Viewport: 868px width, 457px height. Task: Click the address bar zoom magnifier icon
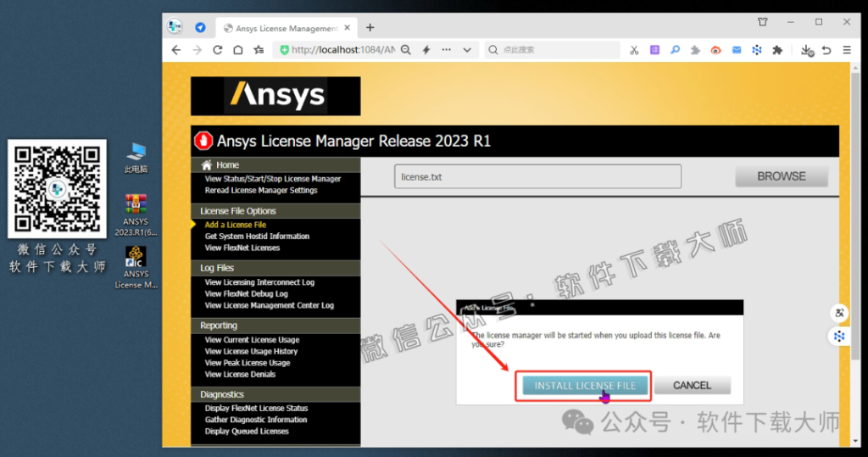tap(406, 50)
